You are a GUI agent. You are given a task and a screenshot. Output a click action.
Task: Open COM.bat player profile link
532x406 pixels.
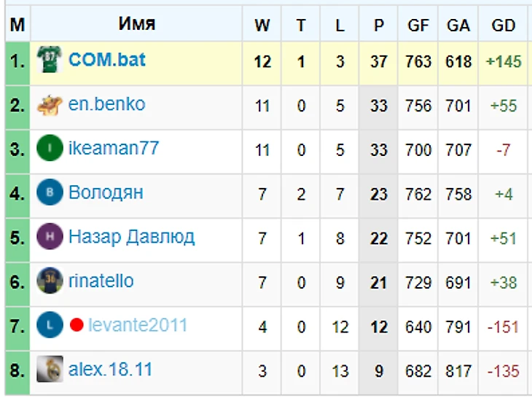coord(106,60)
